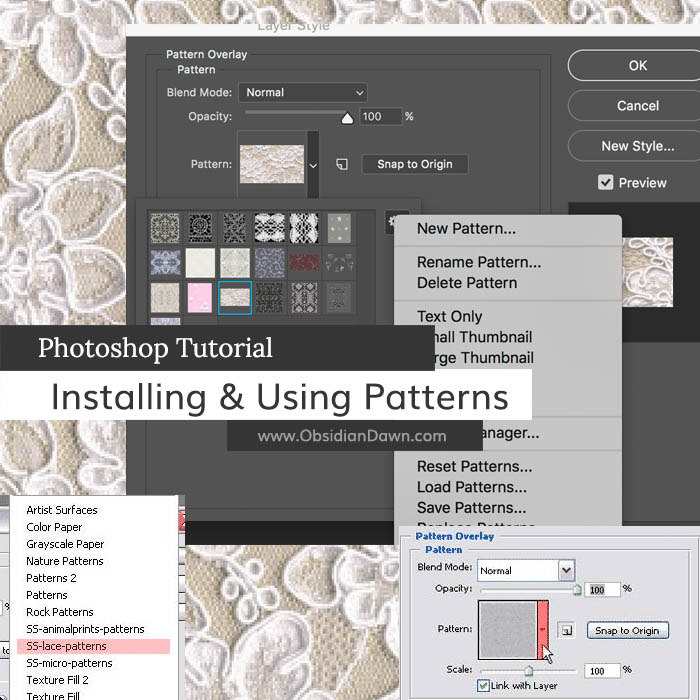The height and width of the screenshot is (700, 700).
Task: Click the Scale slider handle
Action: 529,671
